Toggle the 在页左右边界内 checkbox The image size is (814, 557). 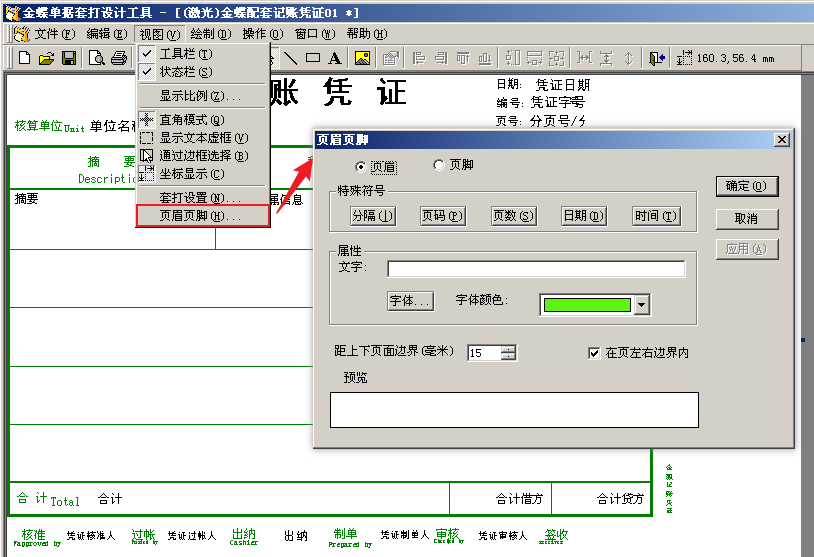coord(594,353)
